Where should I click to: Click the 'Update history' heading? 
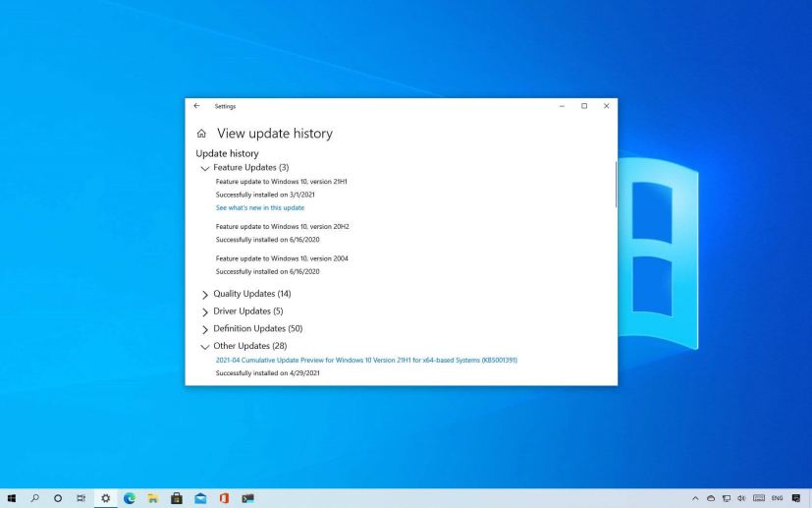[228, 153]
